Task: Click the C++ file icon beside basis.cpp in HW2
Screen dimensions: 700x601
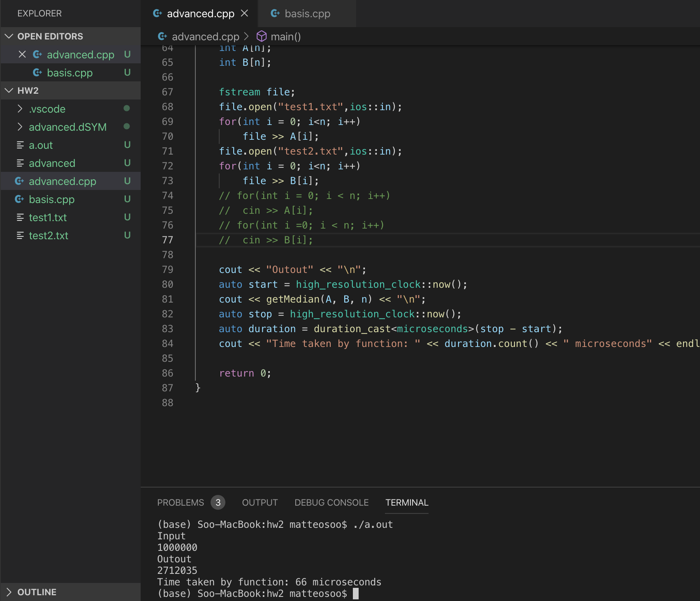Action: tap(19, 199)
